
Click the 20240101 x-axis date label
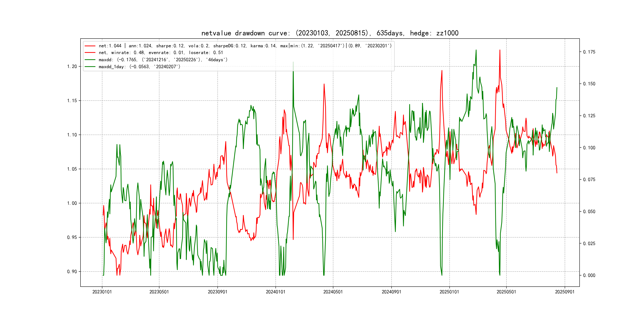[275, 292]
